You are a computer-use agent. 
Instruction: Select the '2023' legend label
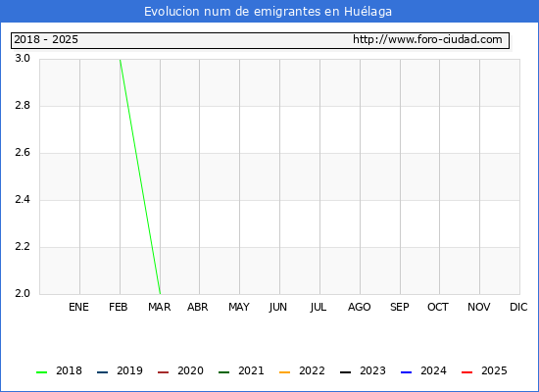coord(372,370)
